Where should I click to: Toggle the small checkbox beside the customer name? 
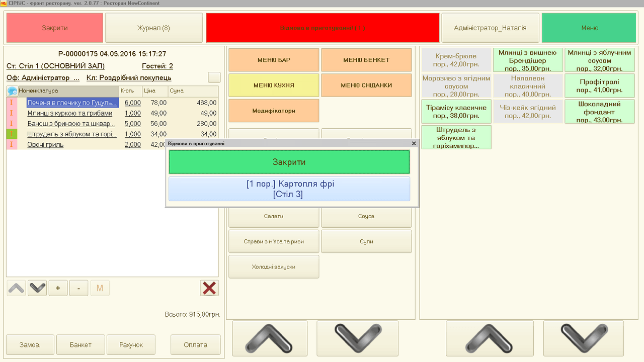point(214,77)
